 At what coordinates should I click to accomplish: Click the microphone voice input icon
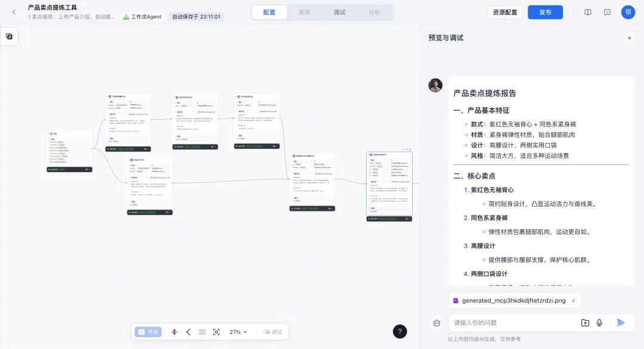click(x=599, y=323)
